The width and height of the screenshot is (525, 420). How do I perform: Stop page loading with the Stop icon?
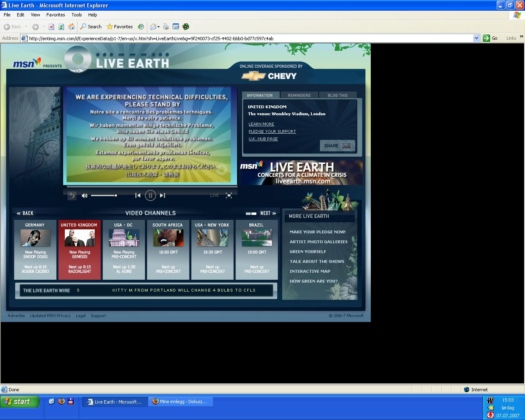click(x=51, y=27)
